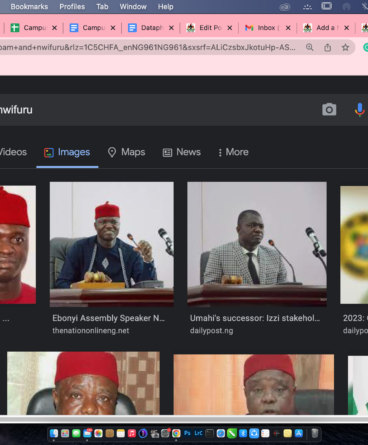Close the Gmail Inbox tab

coord(288,28)
